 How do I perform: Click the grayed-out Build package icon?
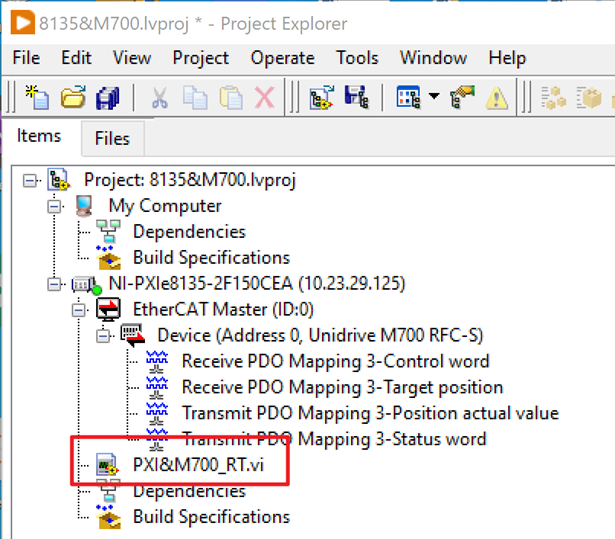pyautogui.click(x=589, y=98)
